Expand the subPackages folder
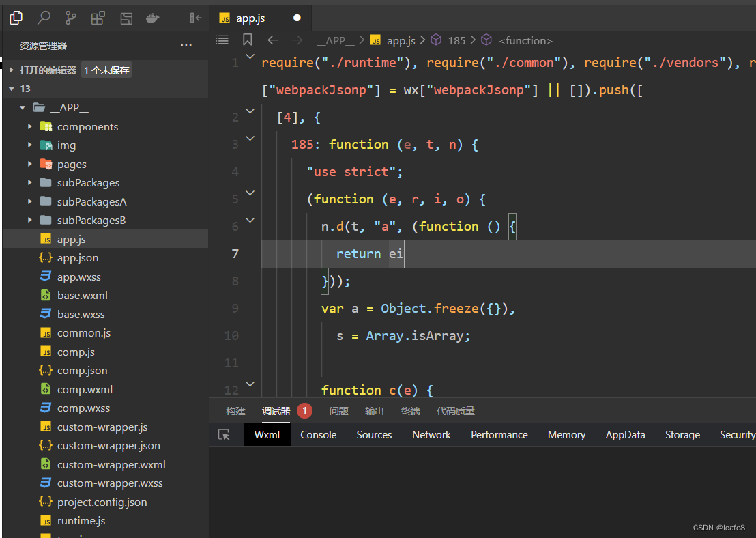Image resolution: width=756 pixels, height=538 pixels. pos(30,182)
